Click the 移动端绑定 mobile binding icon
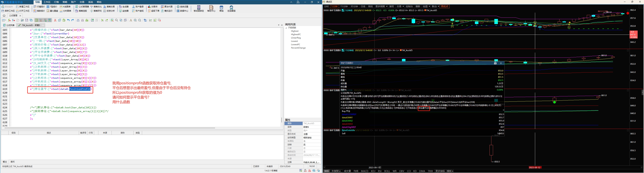The height and width of the screenshot is (173, 644). [x=199, y=9]
